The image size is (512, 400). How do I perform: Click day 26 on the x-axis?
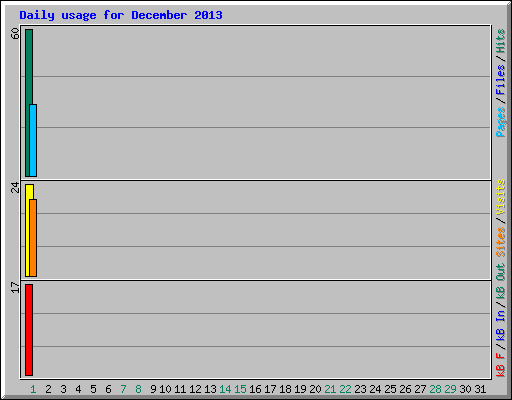coord(405,389)
